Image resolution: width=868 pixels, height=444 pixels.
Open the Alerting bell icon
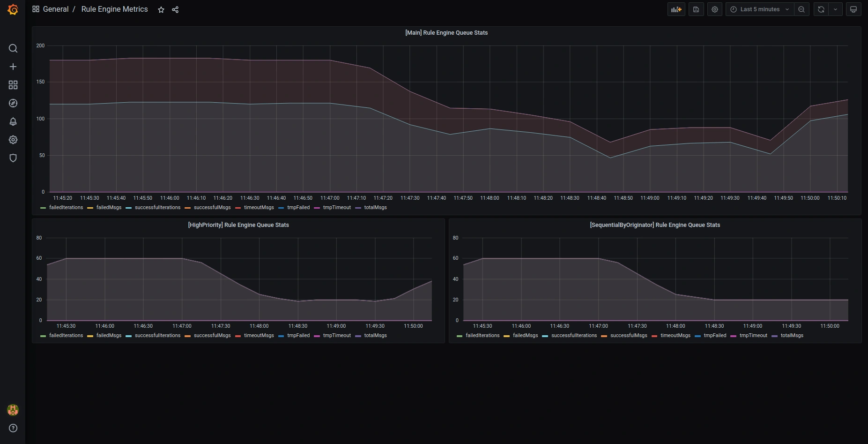click(x=13, y=121)
